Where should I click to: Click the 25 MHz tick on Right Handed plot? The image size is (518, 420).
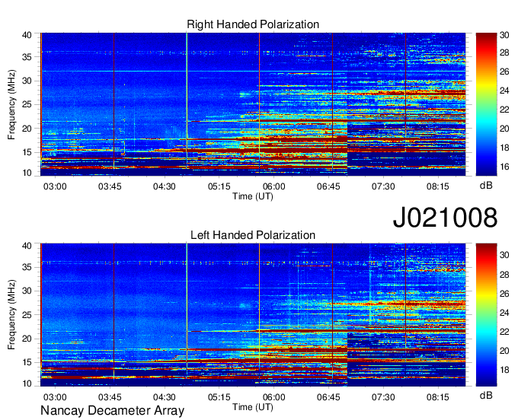click(27, 104)
